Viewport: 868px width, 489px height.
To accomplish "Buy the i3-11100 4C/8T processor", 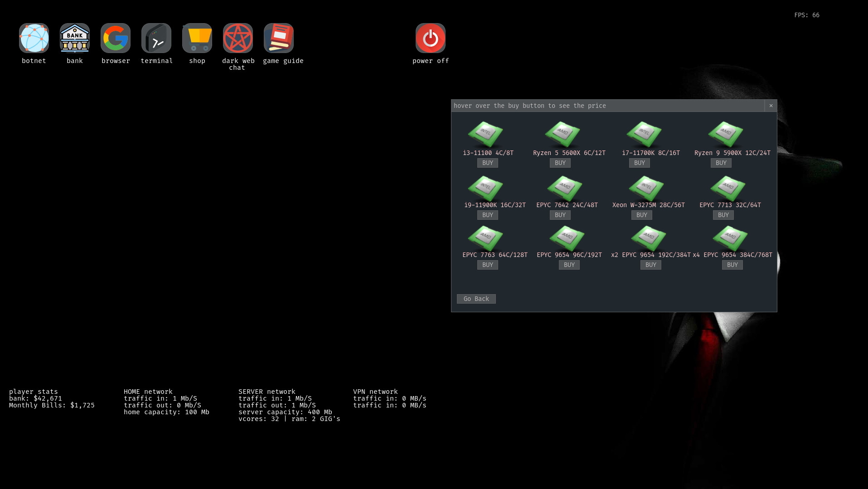I will tap(487, 163).
